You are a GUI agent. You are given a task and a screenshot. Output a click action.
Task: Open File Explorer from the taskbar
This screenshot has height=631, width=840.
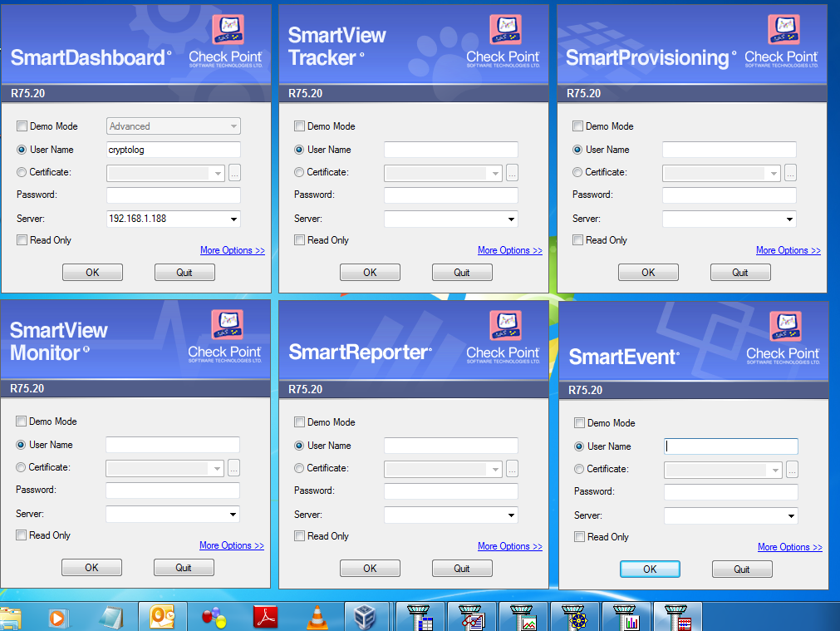(10, 618)
